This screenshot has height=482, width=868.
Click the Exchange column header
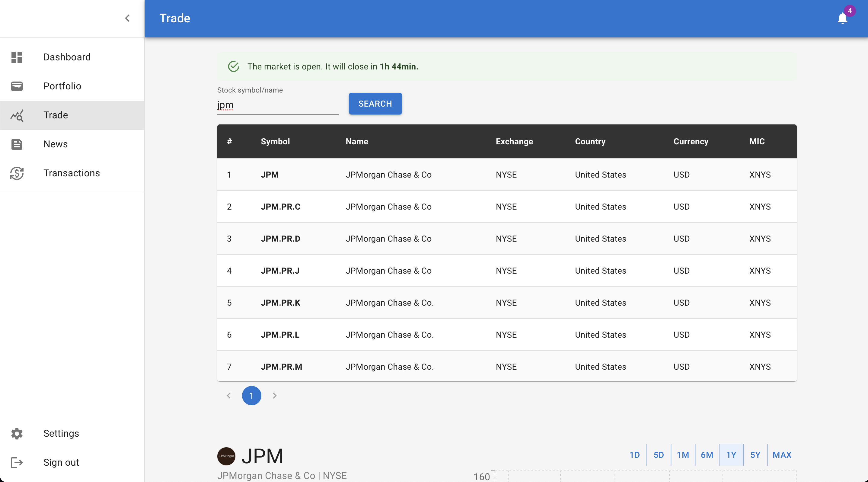(x=514, y=141)
